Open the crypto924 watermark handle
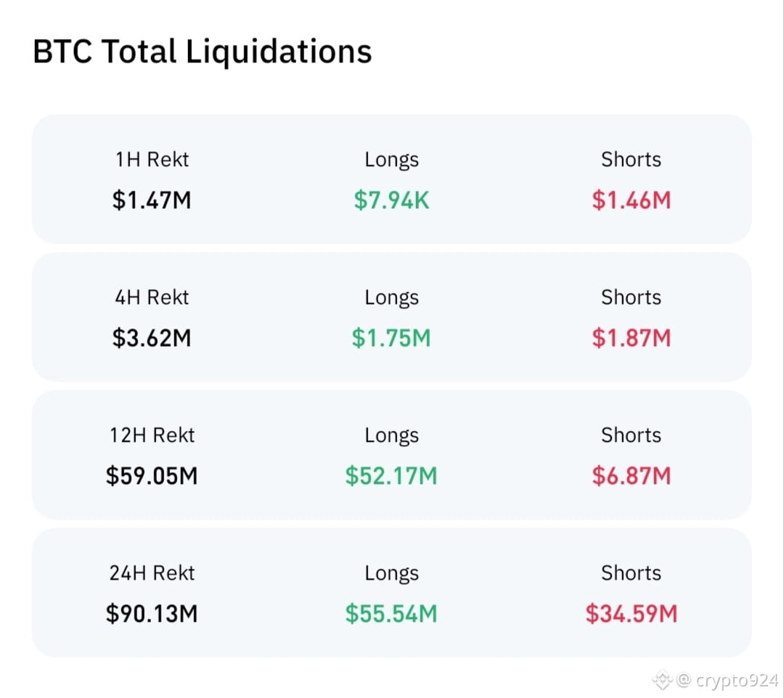 [727, 681]
